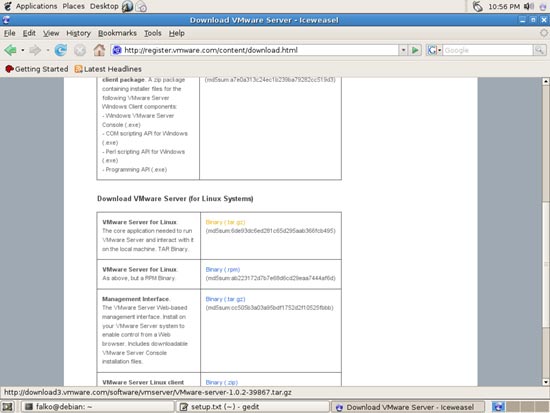Click the Show Desktop icon in the bottom panel
This screenshot has height=413, width=550.
coord(7,407)
